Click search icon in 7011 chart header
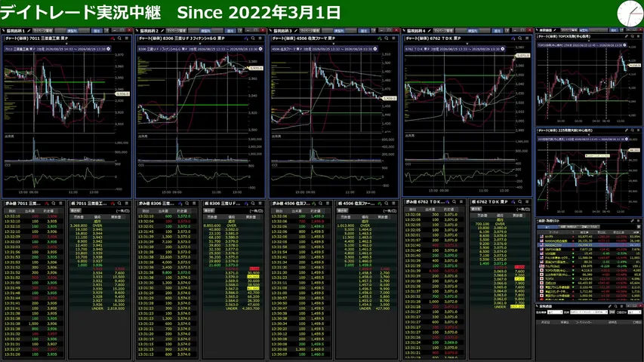Screen dimensions: 644x362 click(119, 38)
